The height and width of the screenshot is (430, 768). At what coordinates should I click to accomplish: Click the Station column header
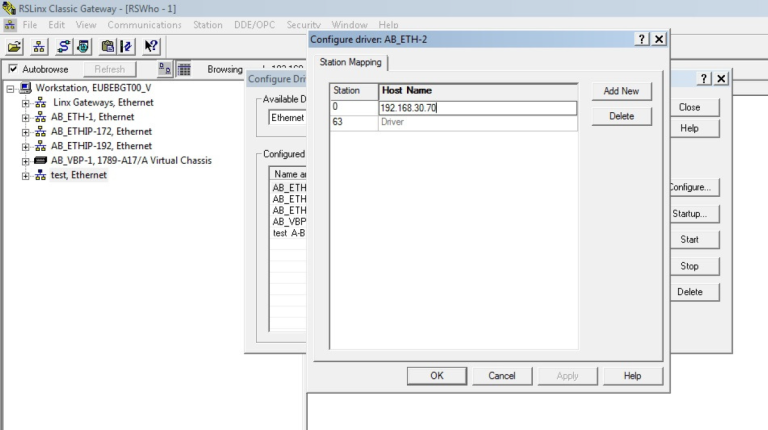pyautogui.click(x=354, y=91)
